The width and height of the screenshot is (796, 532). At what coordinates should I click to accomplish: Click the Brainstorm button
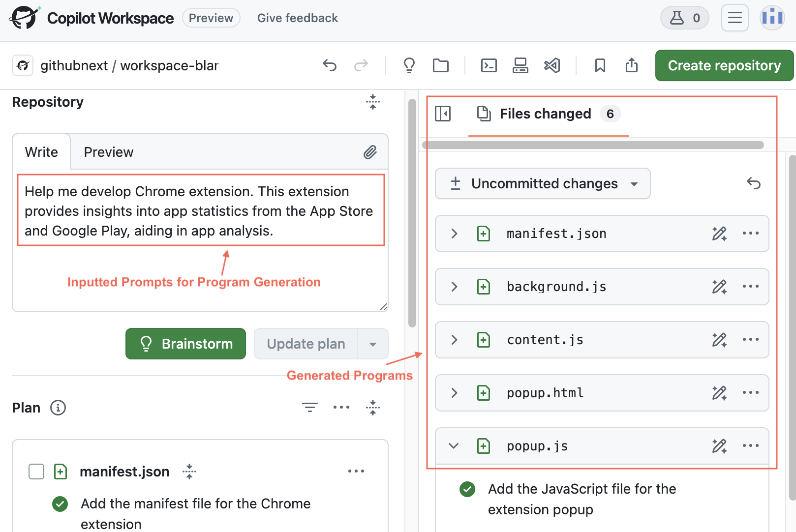[x=185, y=344]
